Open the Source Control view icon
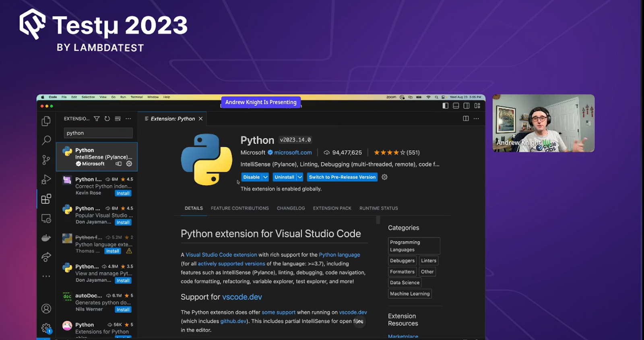The width and height of the screenshot is (644, 340). click(x=46, y=160)
